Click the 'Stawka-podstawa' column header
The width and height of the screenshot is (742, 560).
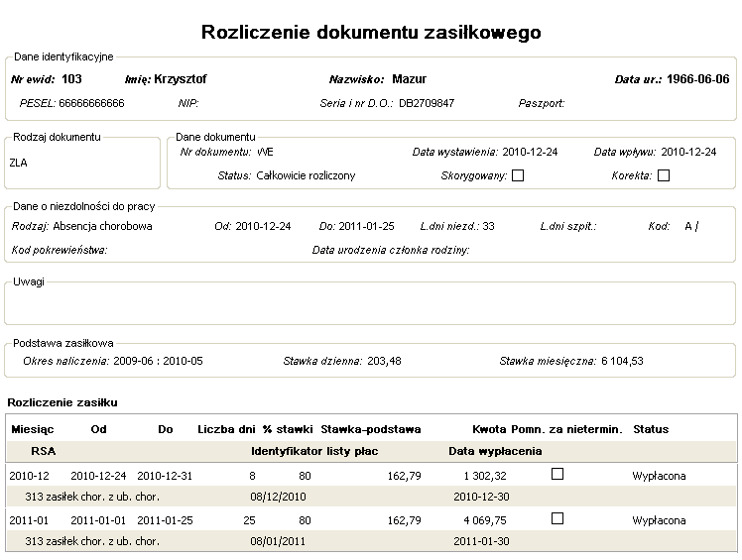point(371,429)
